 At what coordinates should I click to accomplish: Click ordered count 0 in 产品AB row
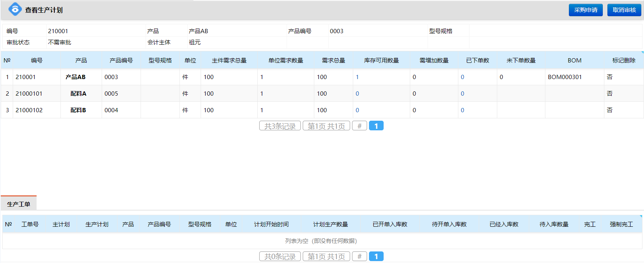(x=462, y=77)
